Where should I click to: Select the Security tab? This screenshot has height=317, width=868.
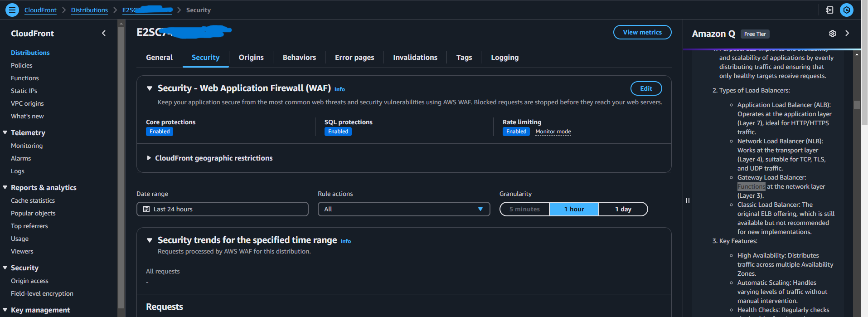point(205,58)
